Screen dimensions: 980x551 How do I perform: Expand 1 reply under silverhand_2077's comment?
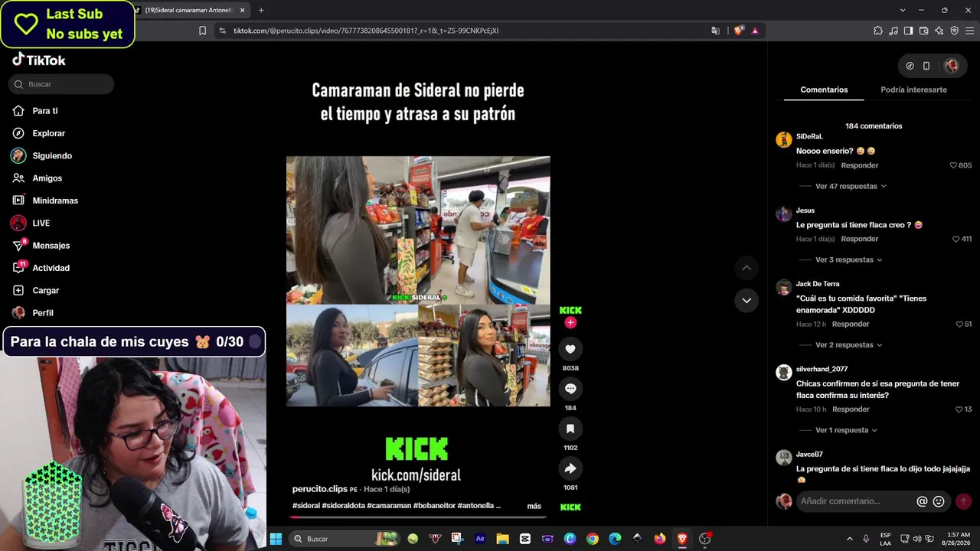click(847, 430)
